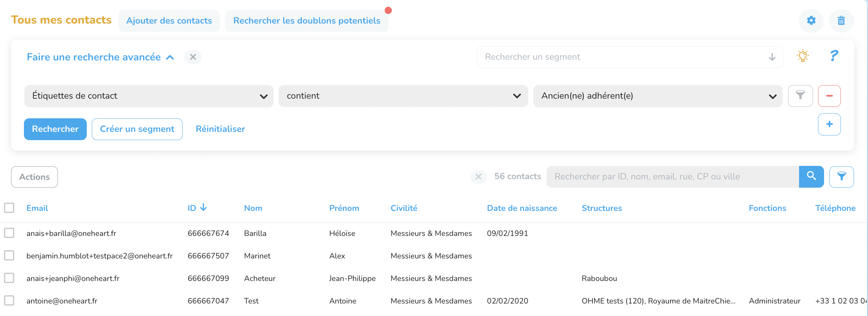Image resolution: width=868 pixels, height=316 pixels.
Task: Select the checkbox for anais+barilla@oneheart.fr
Action: click(9, 233)
